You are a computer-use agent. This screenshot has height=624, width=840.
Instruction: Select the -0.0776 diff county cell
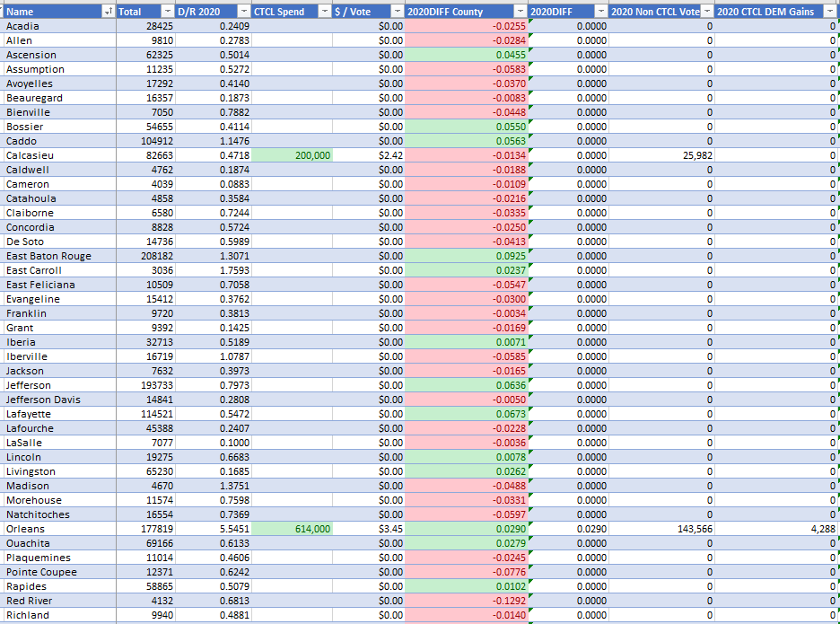click(x=467, y=572)
